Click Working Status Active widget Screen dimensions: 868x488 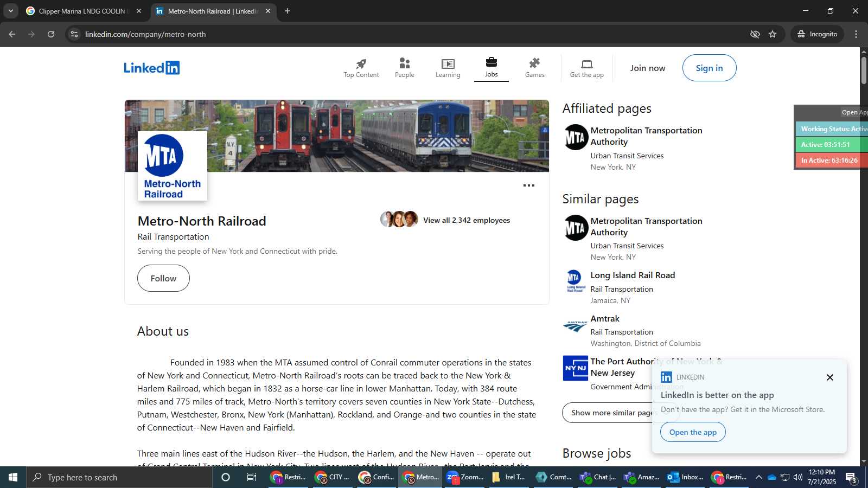coord(832,129)
